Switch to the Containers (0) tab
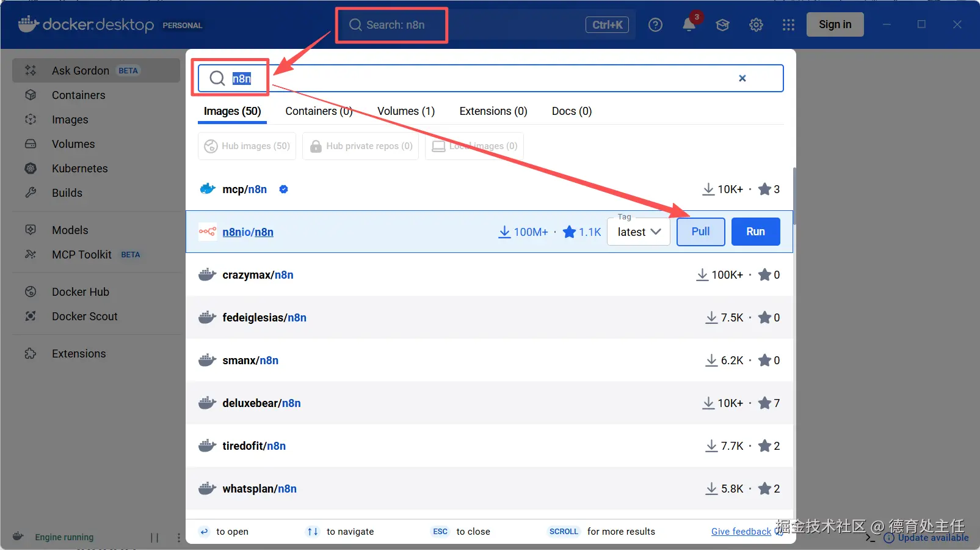This screenshot has width=980, height=550. click(319, 111)
